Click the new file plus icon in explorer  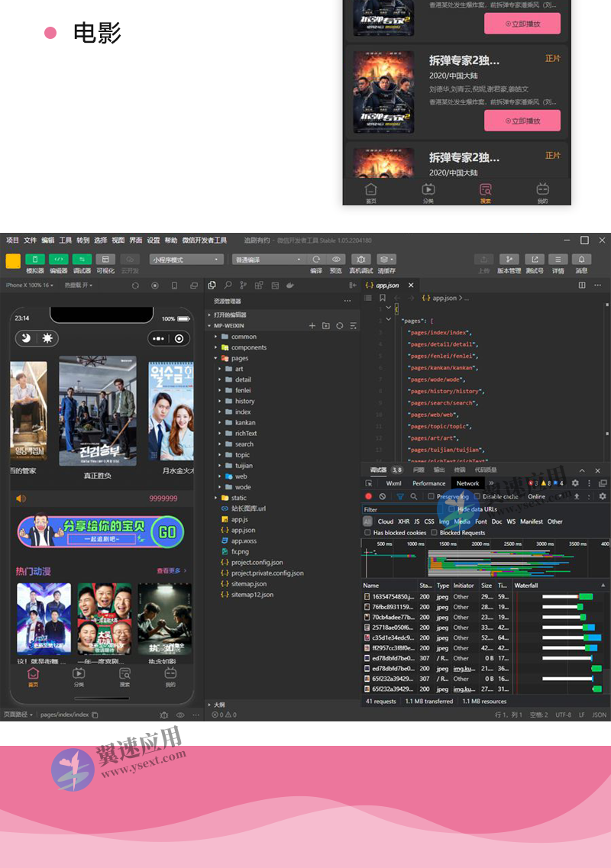pyautogui.click(x=312, y=326)
